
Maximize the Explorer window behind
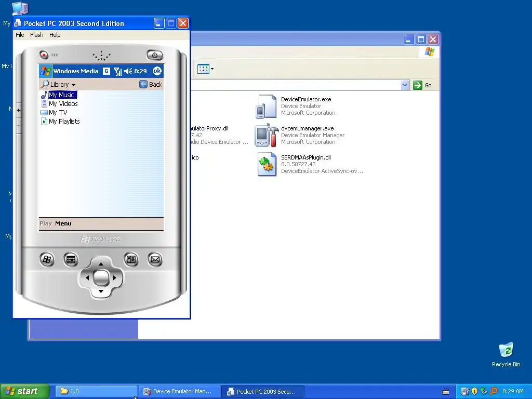click(x=421, y=39)
